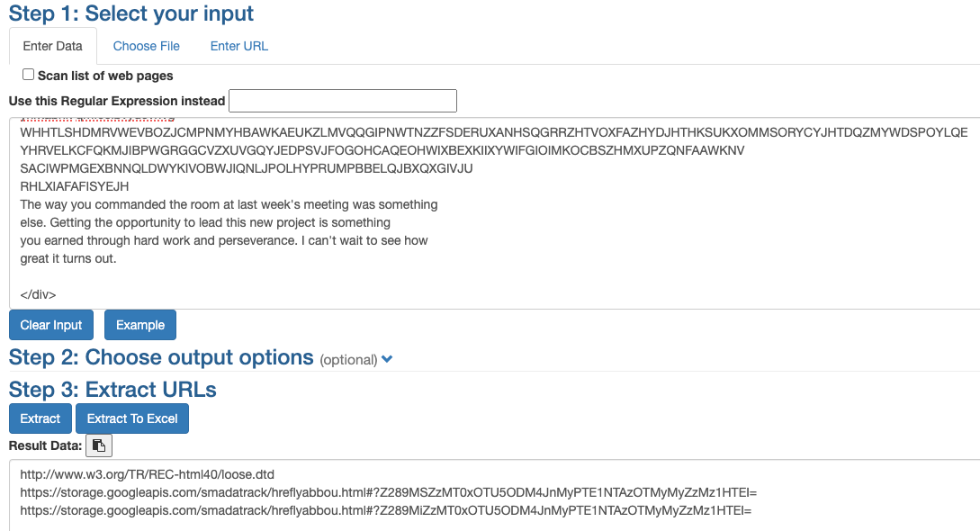The image size is (980, 531).
Task: Click Extract To Excel button
Action: click(132, 418)
